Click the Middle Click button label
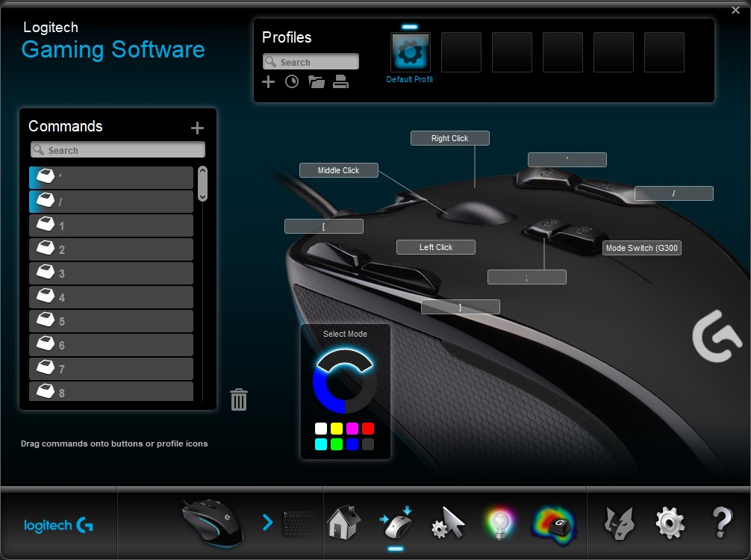This screenshot has width=751, height=560. 339,170
